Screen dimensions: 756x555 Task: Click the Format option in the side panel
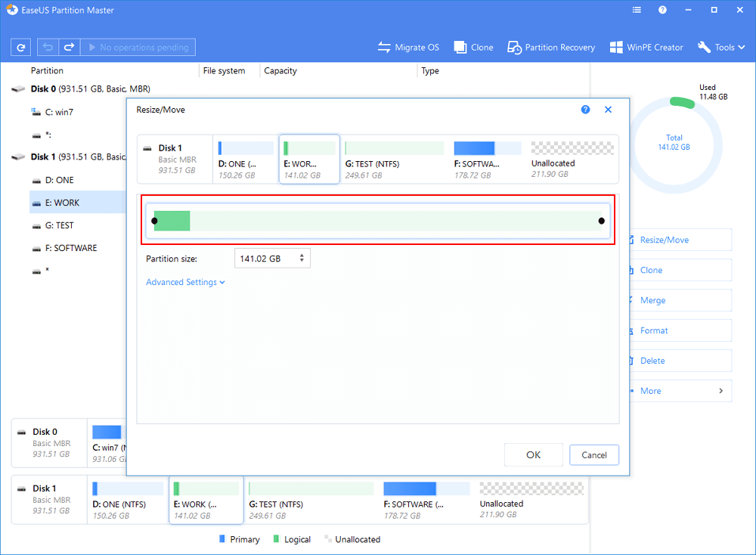coord(654,330)
